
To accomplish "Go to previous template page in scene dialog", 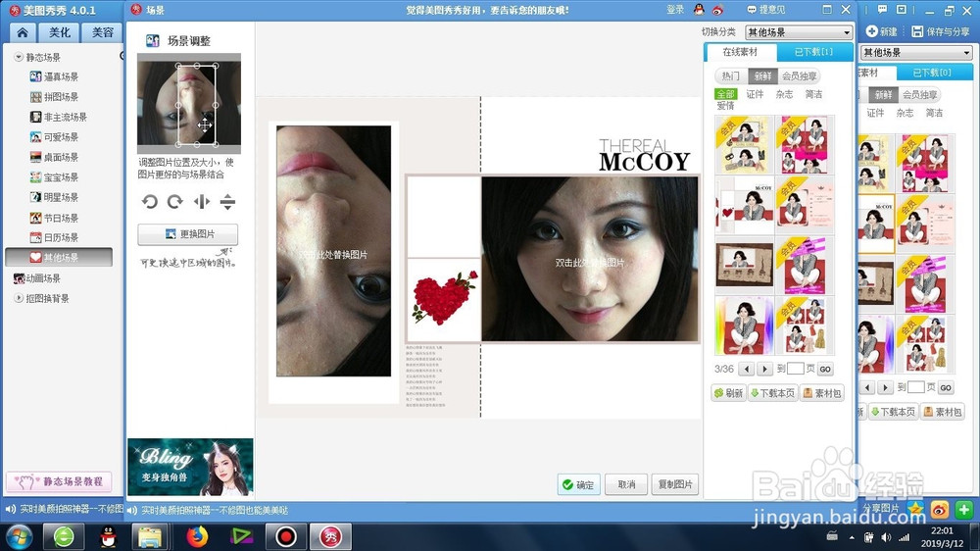I will (746, 369).
